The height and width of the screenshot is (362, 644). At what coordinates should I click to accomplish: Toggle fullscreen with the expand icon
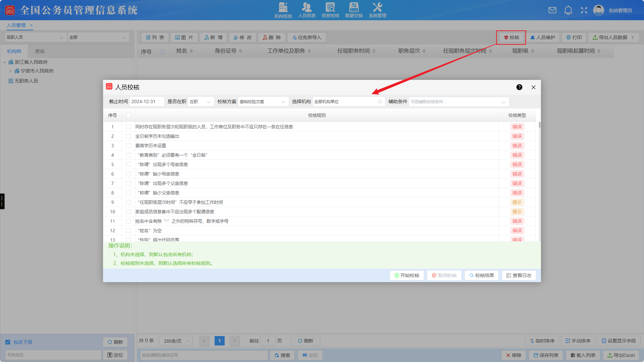pyautogui.click(x=584, y=10)
